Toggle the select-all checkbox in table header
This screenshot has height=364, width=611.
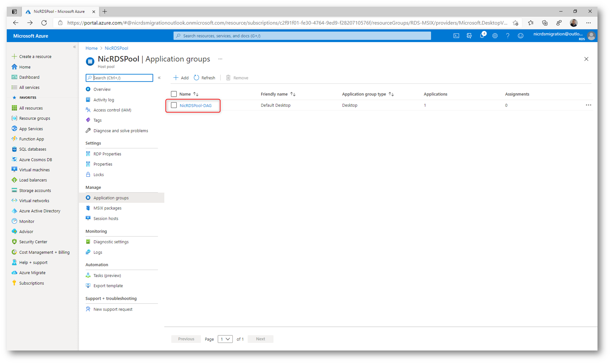tap(174, 94)
